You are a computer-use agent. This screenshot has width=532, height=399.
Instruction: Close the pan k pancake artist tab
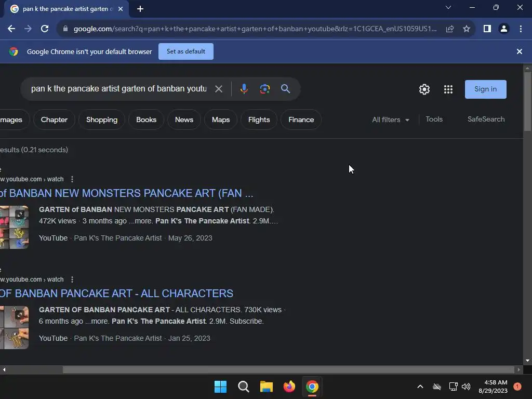tap(121, 9)
